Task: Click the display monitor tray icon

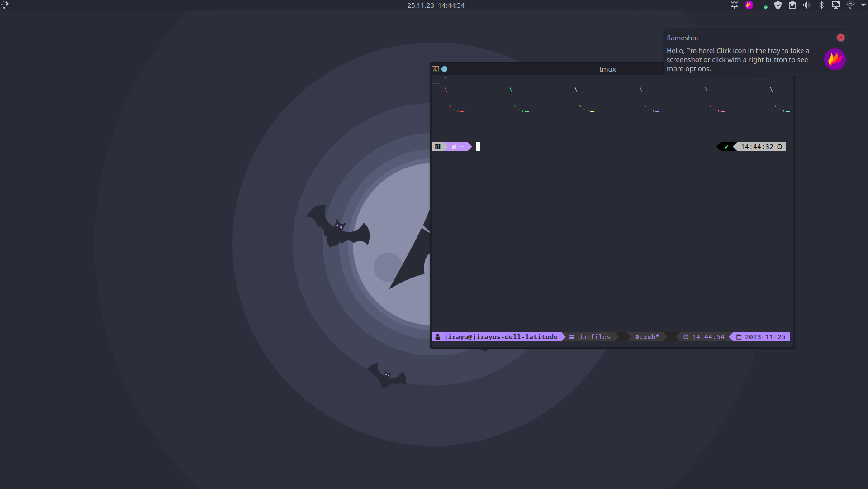Action: (836, 5)
